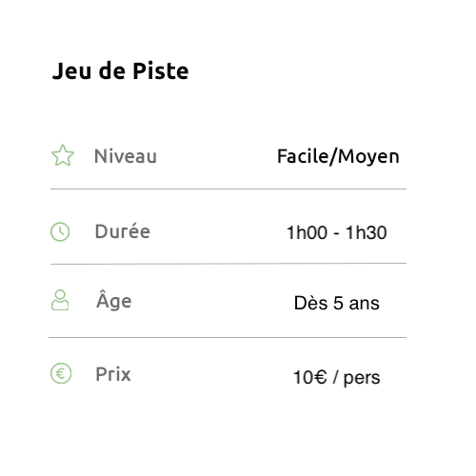Click the clock icon beside Durée
Image resolution: width=476 pixels, height=476 pixels.
[x=60, y=231]
